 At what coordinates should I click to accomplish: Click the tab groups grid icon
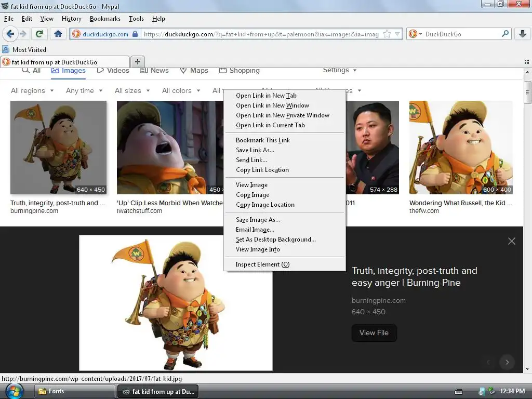527,62
